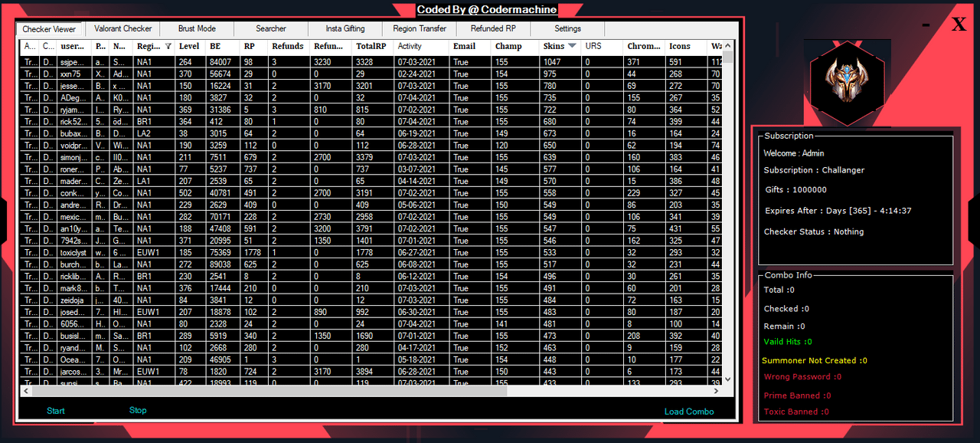
Task: Click the Icons column header
Action: pyautogui.click(x=687, y=46)
